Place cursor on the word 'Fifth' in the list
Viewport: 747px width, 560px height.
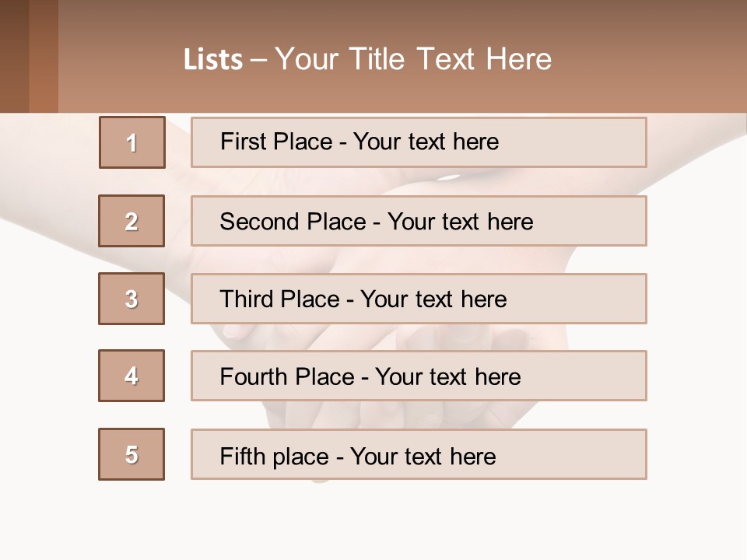point(243,456)
